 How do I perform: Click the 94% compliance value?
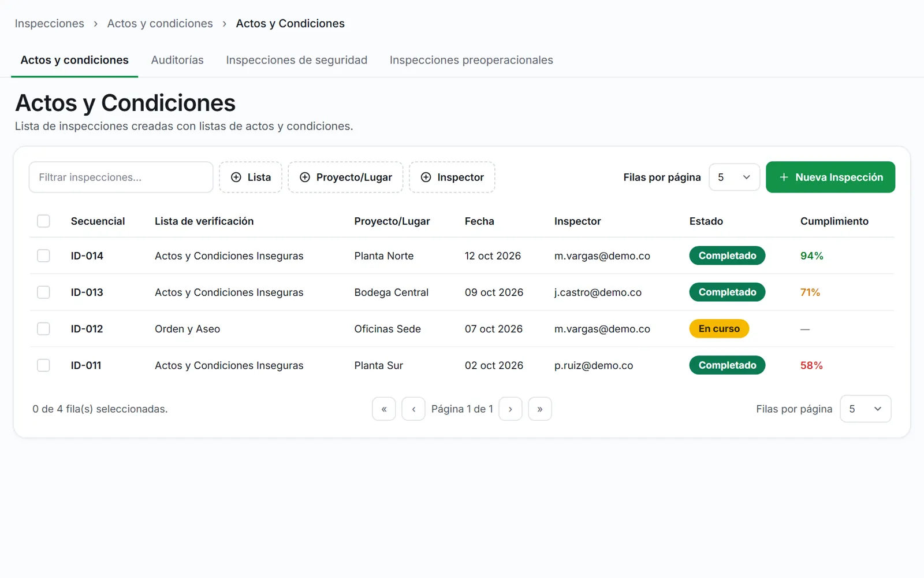click(x=811, y=255)
